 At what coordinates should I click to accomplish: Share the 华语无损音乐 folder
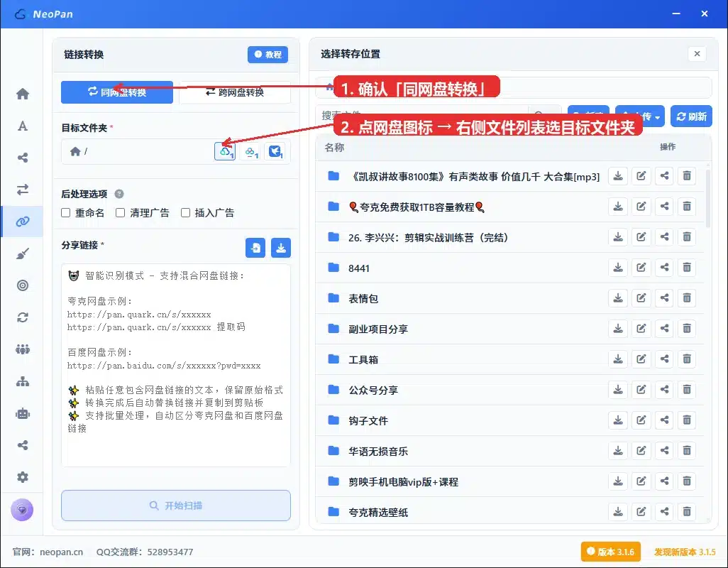click(664, 451)
